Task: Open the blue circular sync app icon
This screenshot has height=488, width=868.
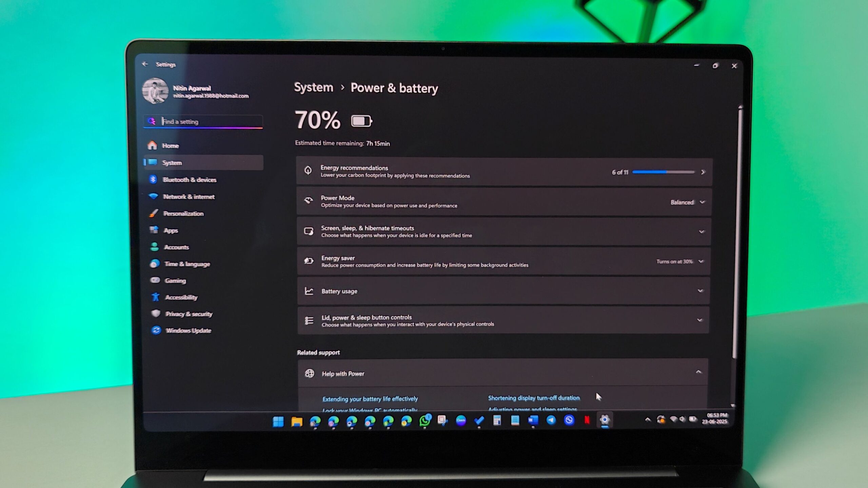Action: point(569,420)
